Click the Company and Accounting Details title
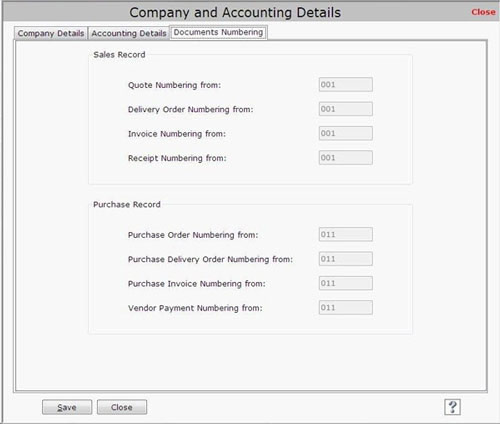Screen dimensions: 500x424 (x=235, y=13)
